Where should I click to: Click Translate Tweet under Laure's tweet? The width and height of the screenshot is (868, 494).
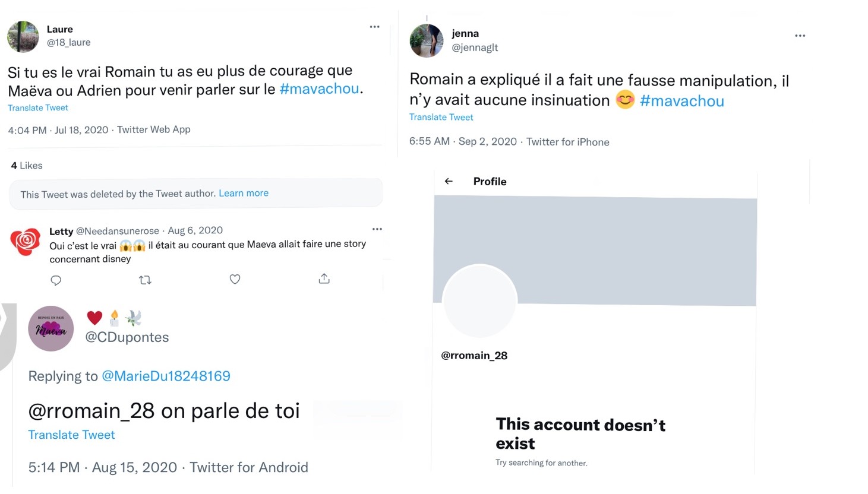(x=38, y=107)
